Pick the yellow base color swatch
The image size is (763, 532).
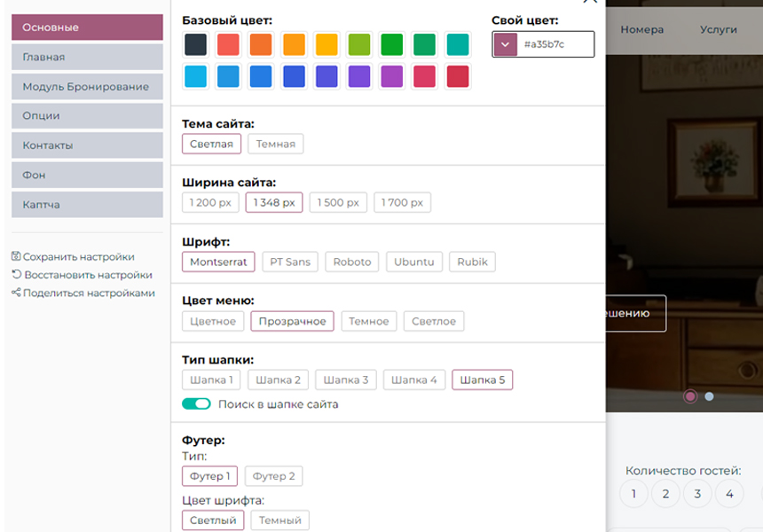click(x=326, y=44)
